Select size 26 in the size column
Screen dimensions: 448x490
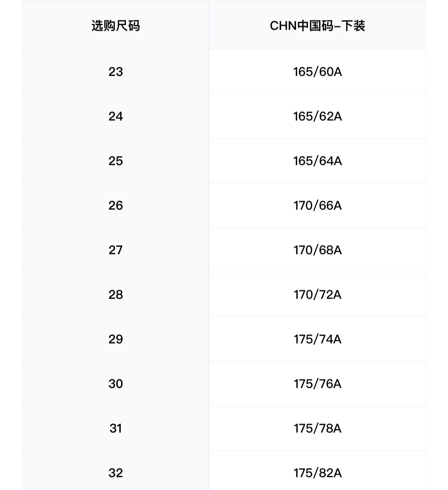116,205
